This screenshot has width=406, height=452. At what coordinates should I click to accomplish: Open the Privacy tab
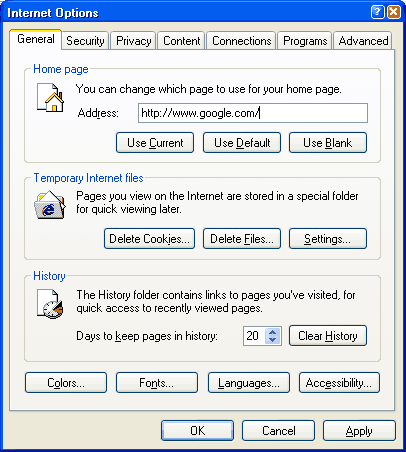133,41
